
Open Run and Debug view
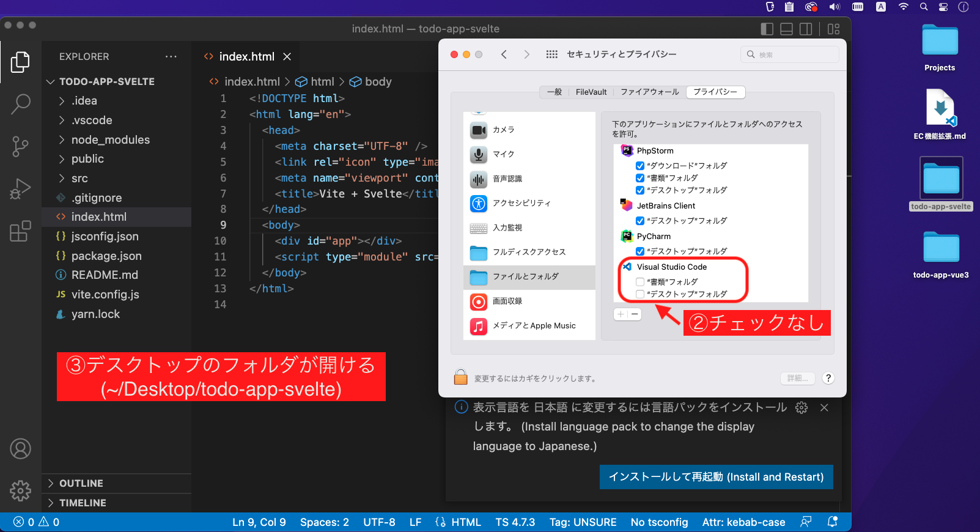[x=20, y=189]
